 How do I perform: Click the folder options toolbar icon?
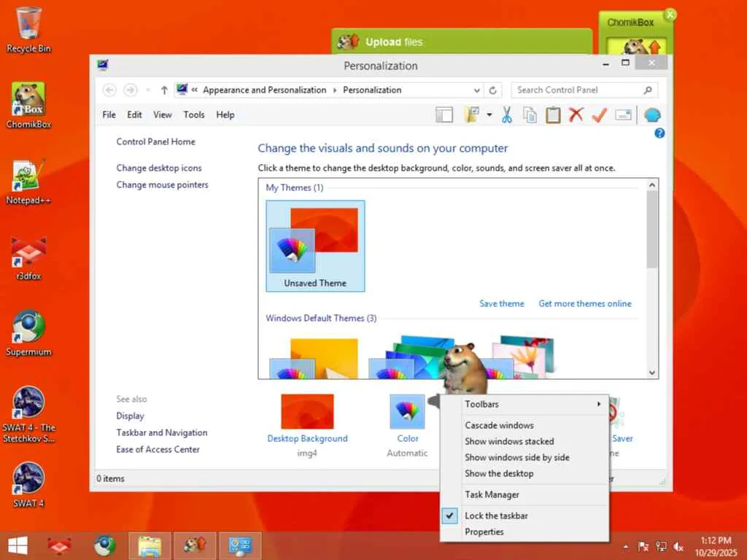(472, 114)
